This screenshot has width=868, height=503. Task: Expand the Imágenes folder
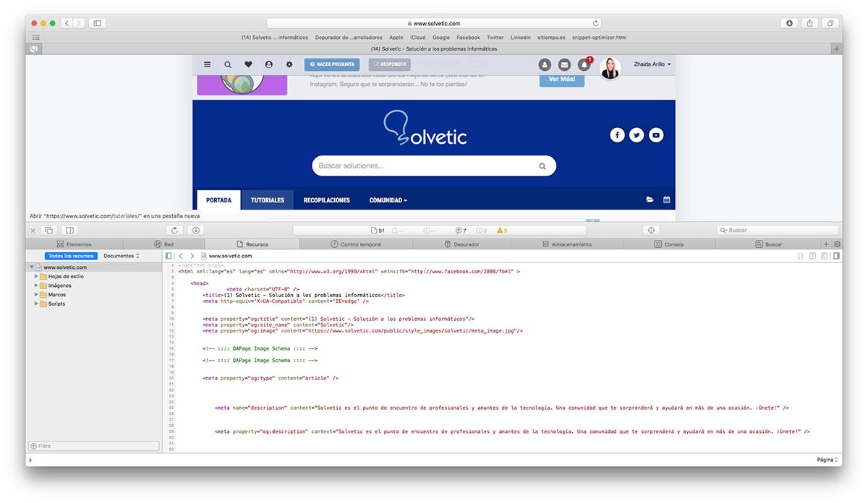pyautogui.click(x=36, y=285)
